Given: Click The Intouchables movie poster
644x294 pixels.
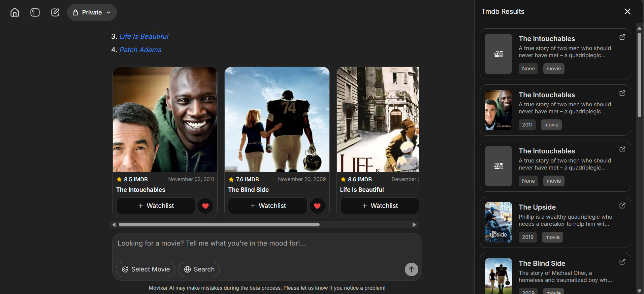Looking at the screenshot, I should 165,119.
